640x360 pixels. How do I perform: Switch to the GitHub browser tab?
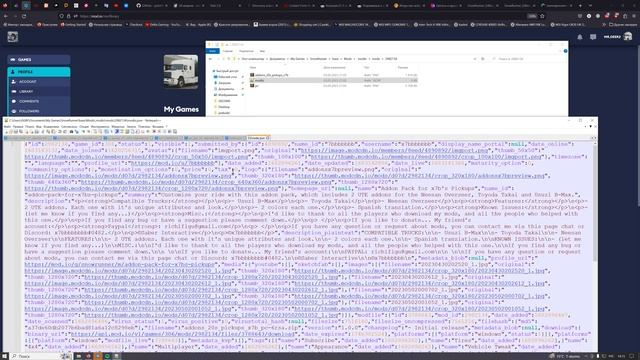coord(153,6)
